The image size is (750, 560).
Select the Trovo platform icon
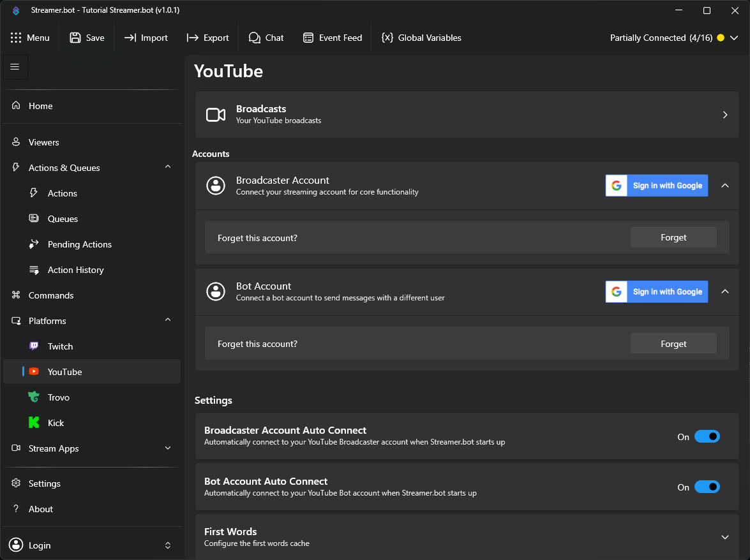click(x=34, y=397)
